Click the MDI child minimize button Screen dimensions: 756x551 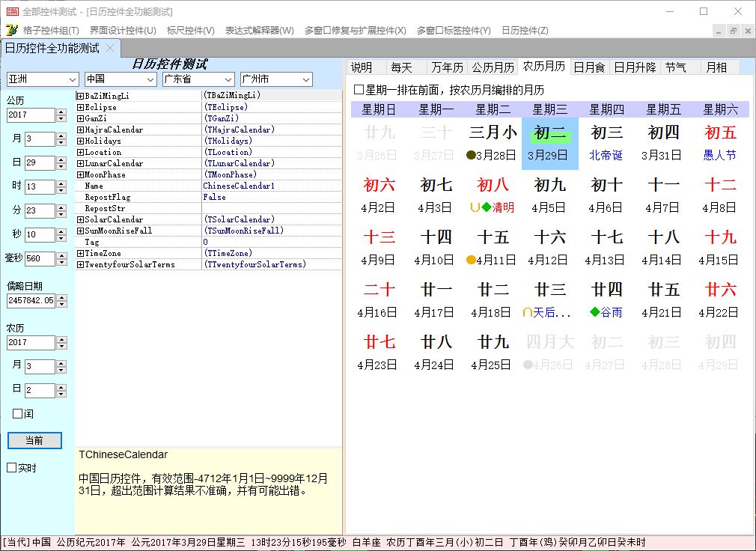coord(719,31)
